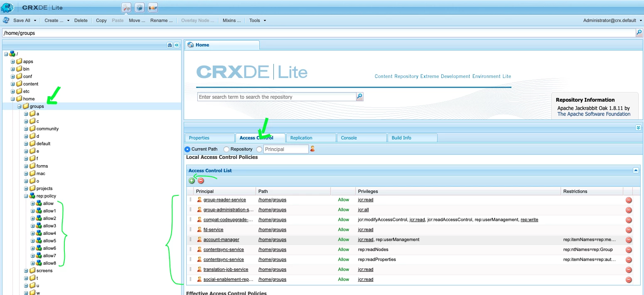Screen dimensions: 644x295
Task: Click the Administrator@crx.default user label
Action: (610, 20)
